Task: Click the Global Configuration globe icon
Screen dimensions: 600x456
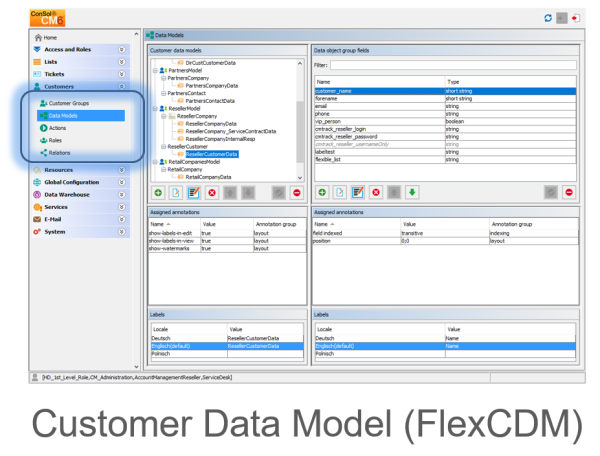Action: tap(37, 182)
